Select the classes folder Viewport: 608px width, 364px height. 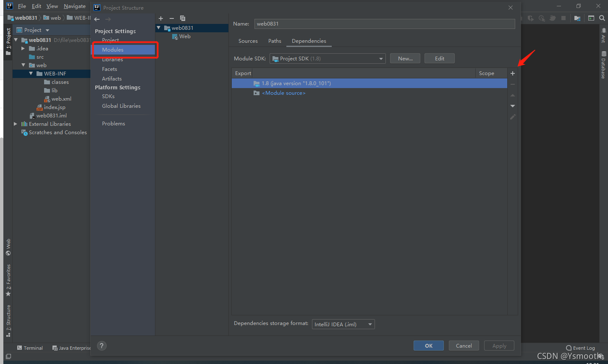click(60, 82)
